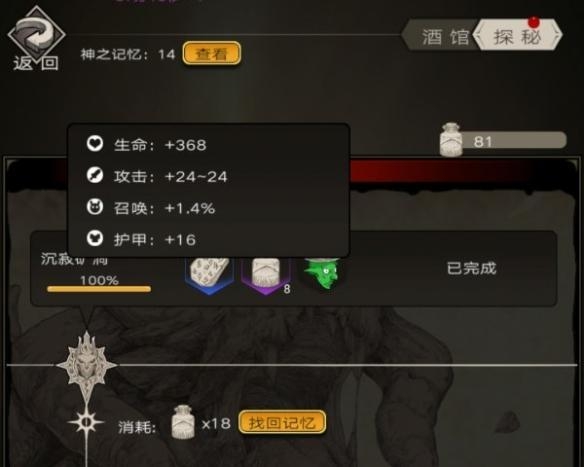The width and height of the screenshot is (584, 467).
Task: Tap the red notification dot on 探秘
Action: [x=534, y=22]
